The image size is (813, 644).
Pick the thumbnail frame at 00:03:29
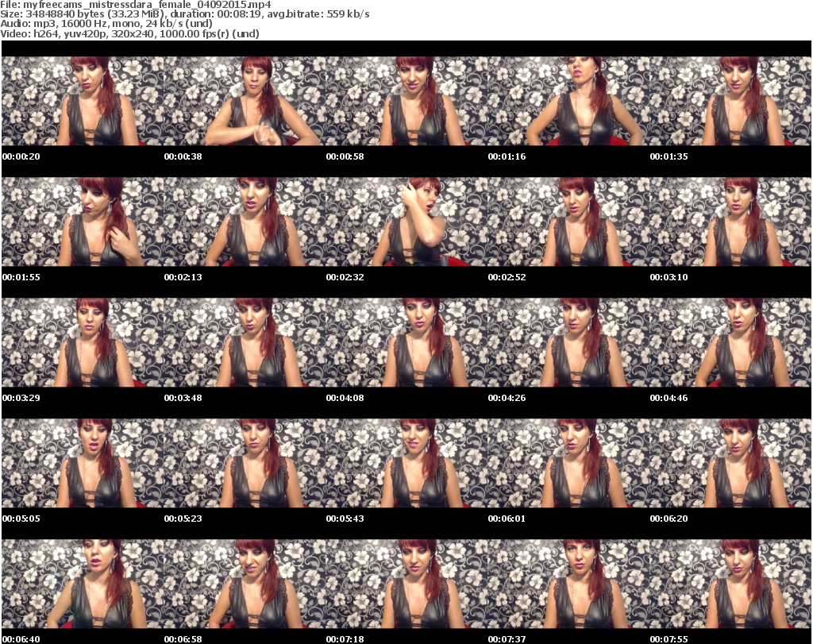pyautogui.click(x=83, y=343)
